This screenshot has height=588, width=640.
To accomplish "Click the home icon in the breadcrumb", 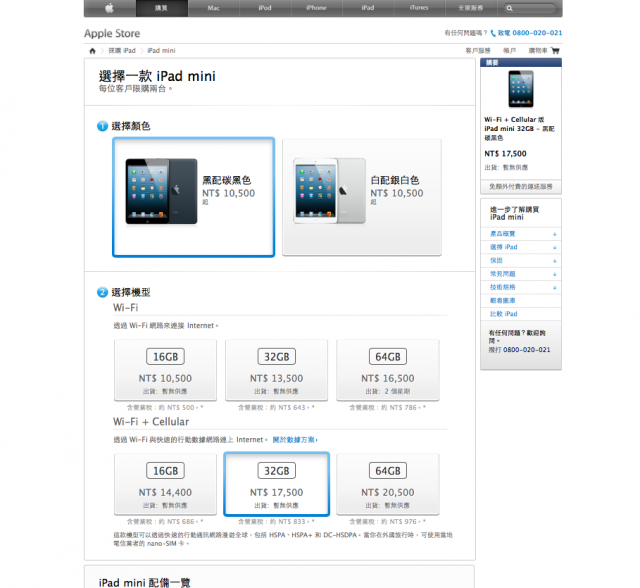I will pyautogui.click(x=92, y=51).
